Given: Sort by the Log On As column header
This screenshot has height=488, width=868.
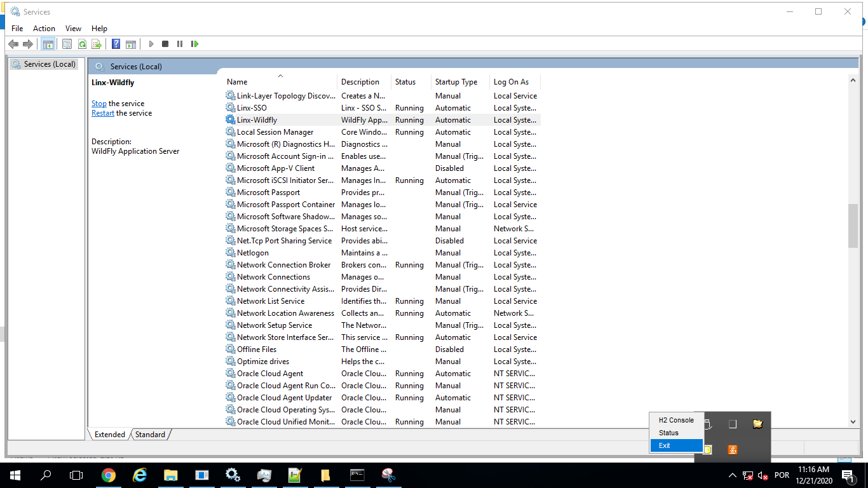Looking at the screenshot, I should point(515,82).
